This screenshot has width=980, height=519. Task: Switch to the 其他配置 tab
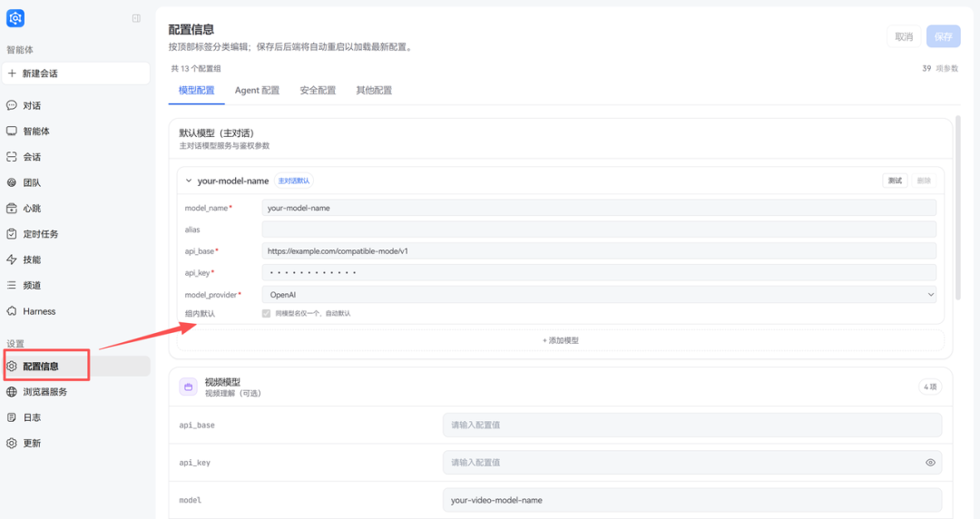374,90
